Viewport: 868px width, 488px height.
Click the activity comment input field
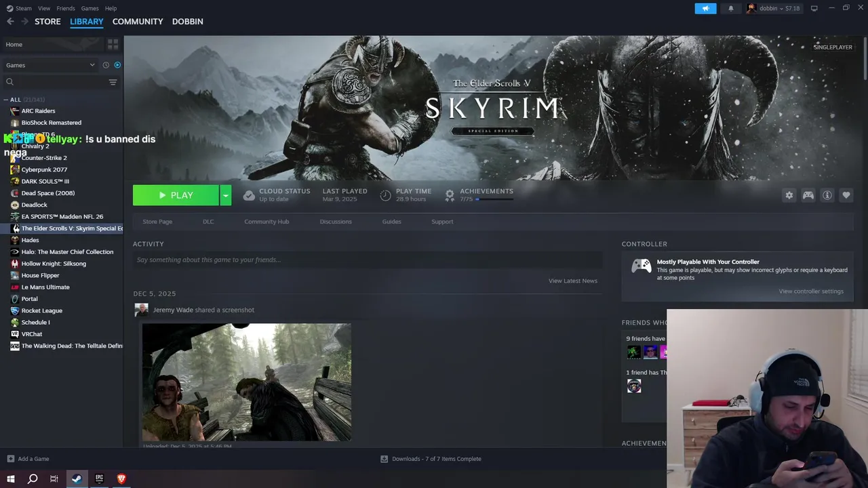(x=368, y=260)
